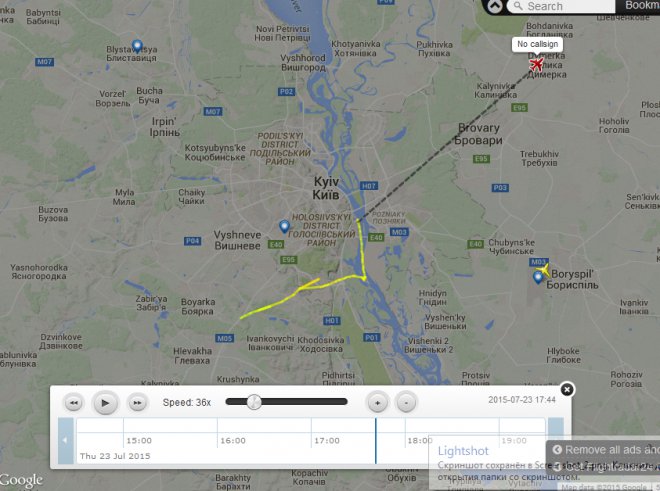660x491 pixels.
Task: Click the rewind button in playback panel
Action: tap(74, 403)
